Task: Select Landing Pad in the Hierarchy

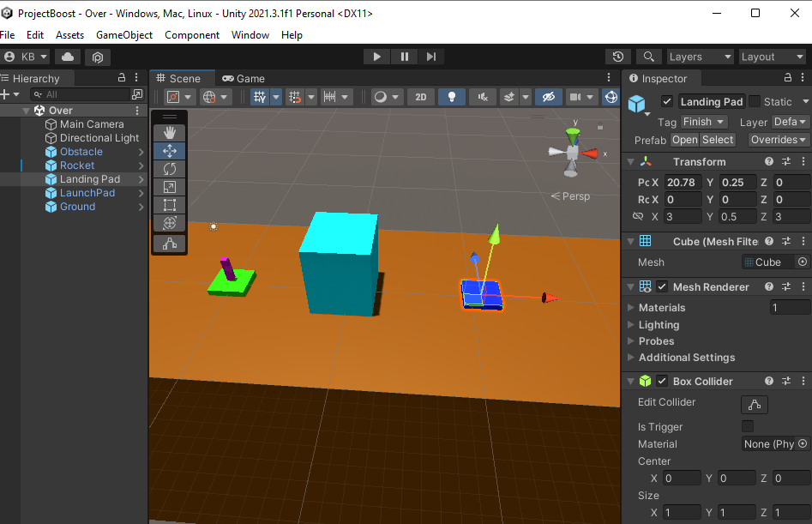Action: 90,178
